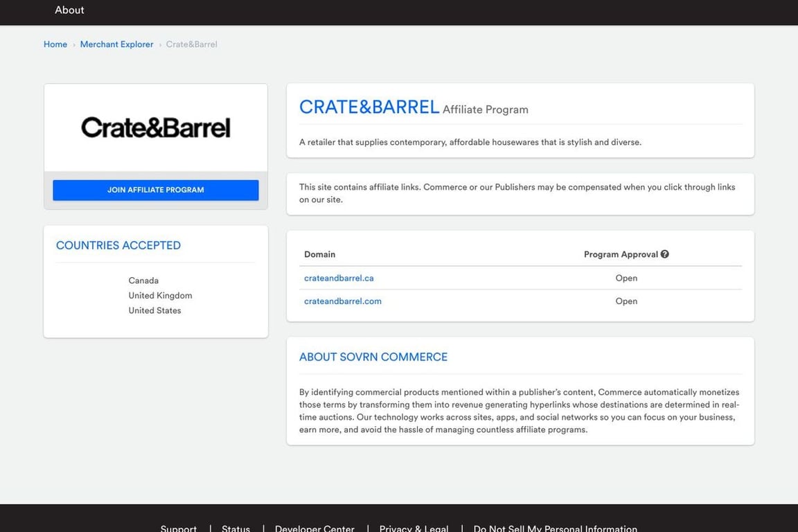Viewport: 798px width, 532px height.
Task: Select Open status for crateandbarrel.ca row
Action: (626, 278)
